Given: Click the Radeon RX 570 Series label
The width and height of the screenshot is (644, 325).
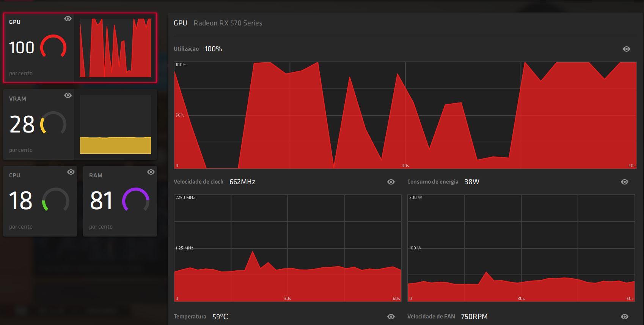Looking at the screenshot, I should [228, 23].
